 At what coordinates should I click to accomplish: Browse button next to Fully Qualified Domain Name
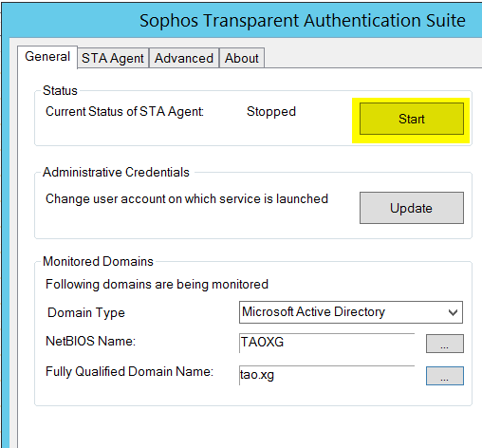point(445,376)
